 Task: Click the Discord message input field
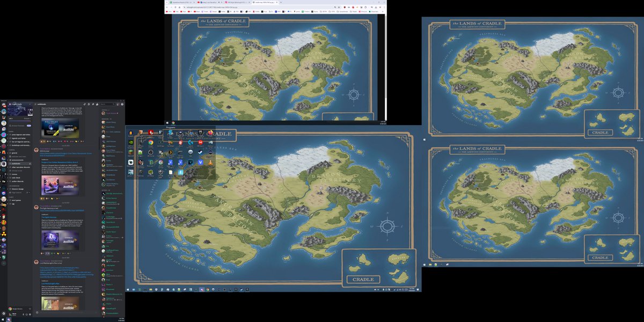coord(69,312)
